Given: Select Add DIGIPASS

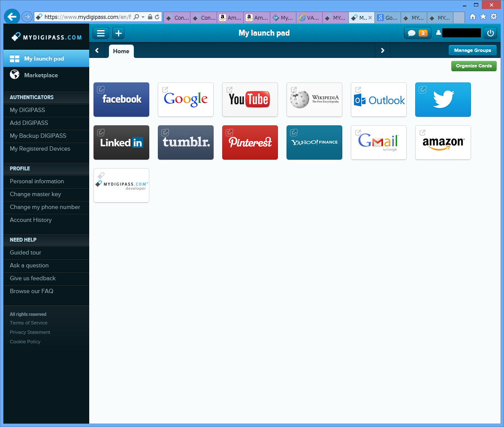Looking at the screenshot, I should (46, 123).
